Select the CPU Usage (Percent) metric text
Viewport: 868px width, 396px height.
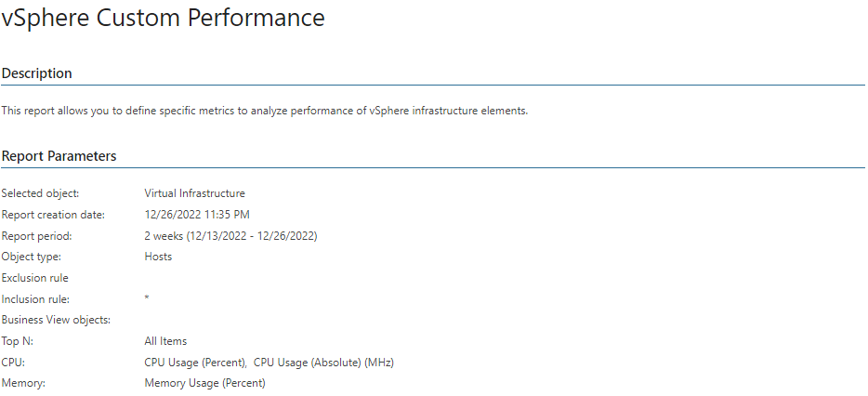click(x=195, y=363)
